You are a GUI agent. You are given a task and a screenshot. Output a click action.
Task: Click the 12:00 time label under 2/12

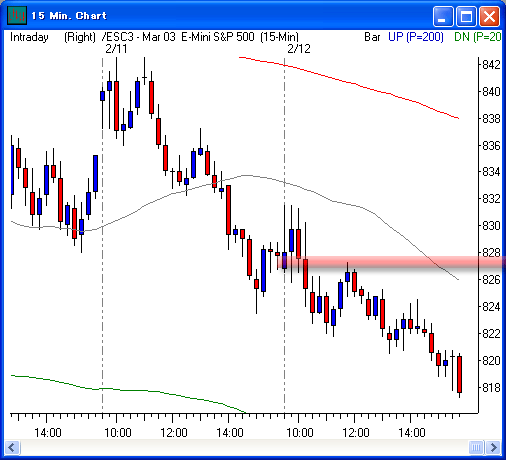[356, 433]
